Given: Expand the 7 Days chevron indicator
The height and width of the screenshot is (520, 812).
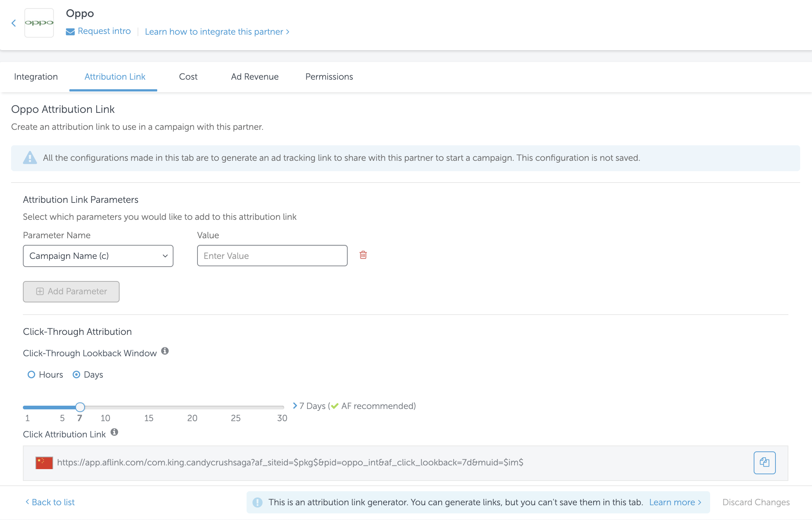Looking at the screenshot, I should coord(295,406).
